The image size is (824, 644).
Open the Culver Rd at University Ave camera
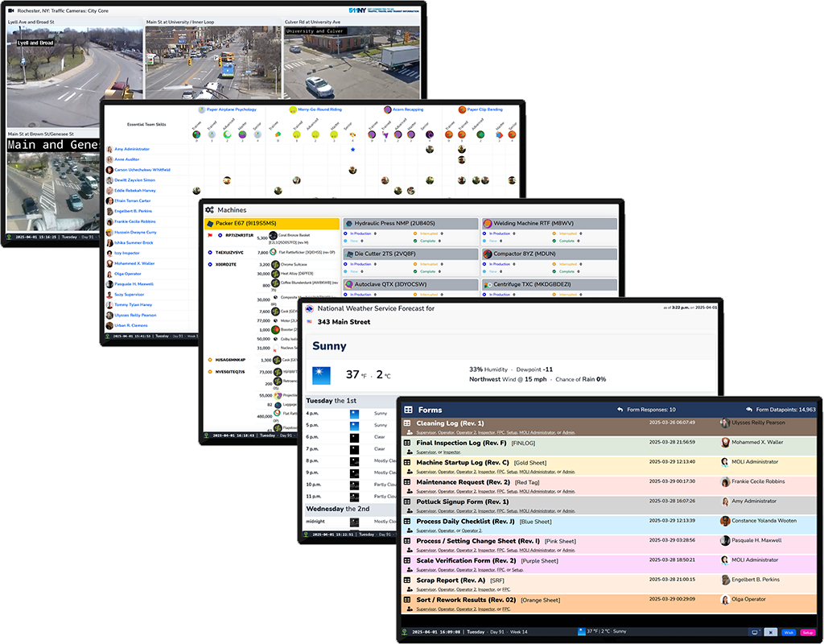(352, 62)
